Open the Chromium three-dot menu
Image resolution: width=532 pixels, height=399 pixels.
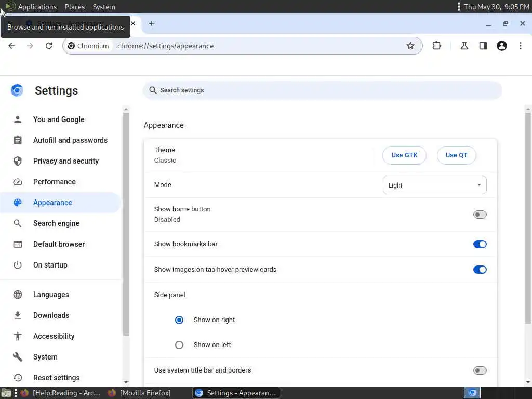521,46
